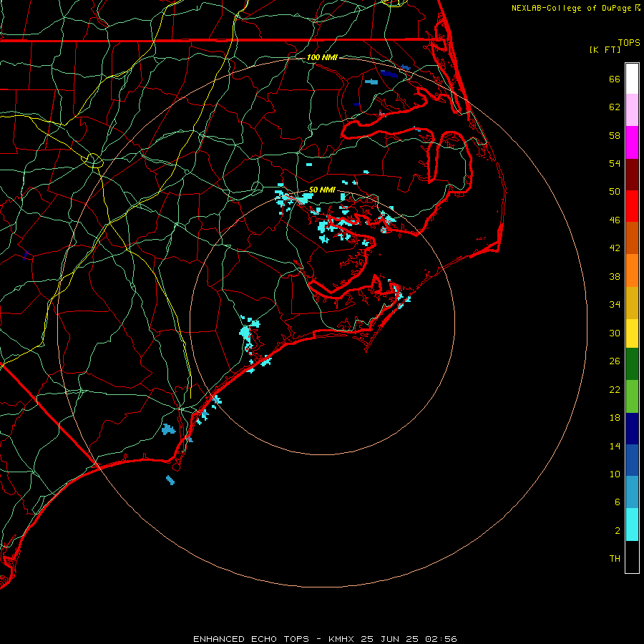Click the "14" legend value

click(x=615, y=446)
